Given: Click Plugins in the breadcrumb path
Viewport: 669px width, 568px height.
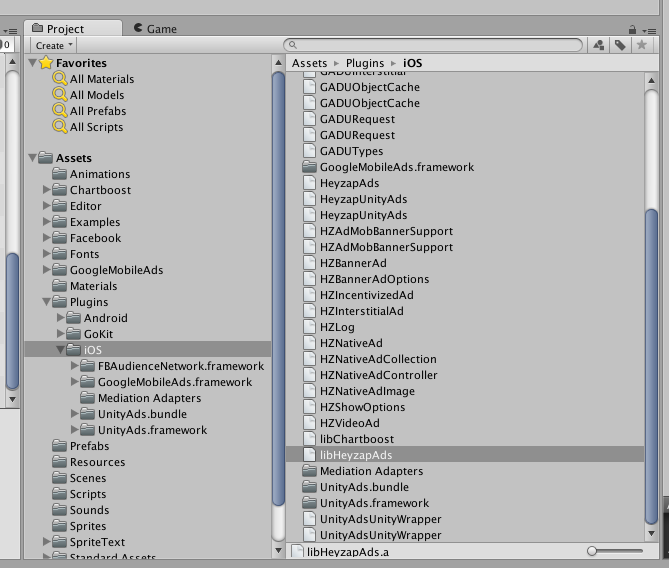Looking at the screenshot, I should point(365,63).
